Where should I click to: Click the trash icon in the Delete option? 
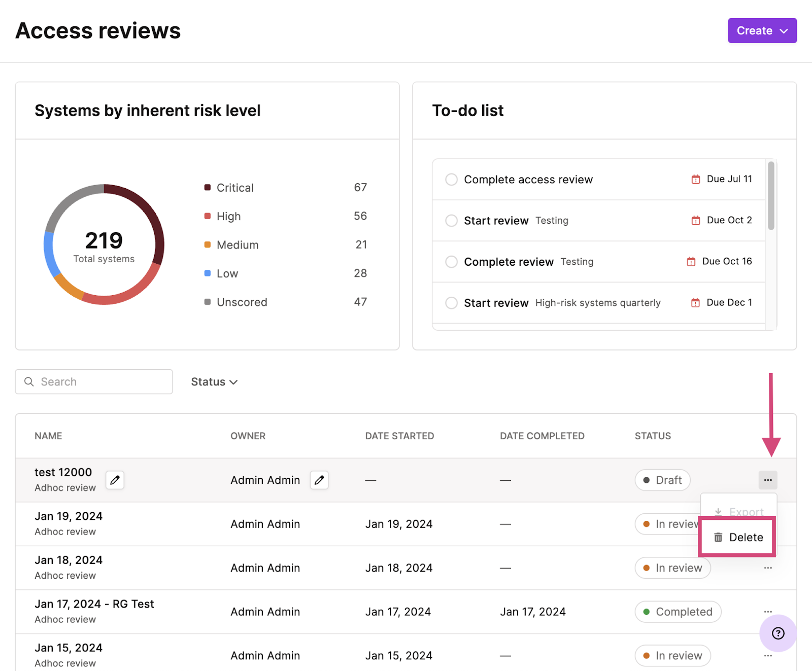(x=718, y=537)
